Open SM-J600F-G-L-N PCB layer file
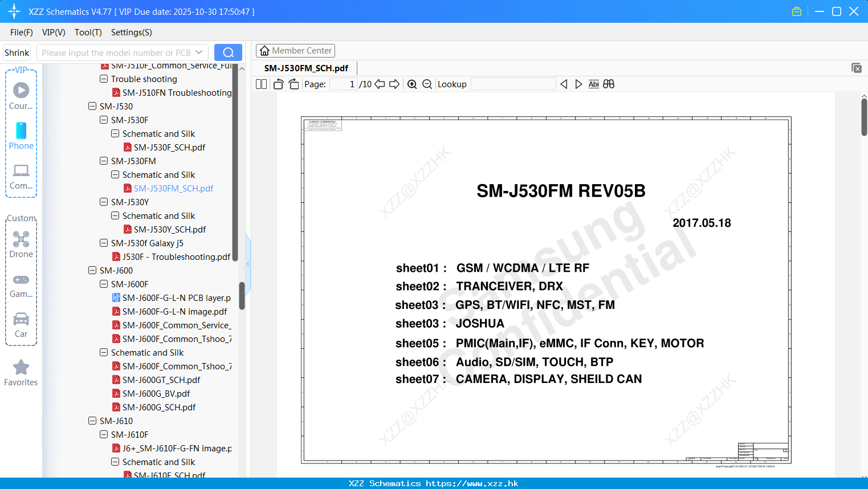The image size is (868, 489). [172, 298]
